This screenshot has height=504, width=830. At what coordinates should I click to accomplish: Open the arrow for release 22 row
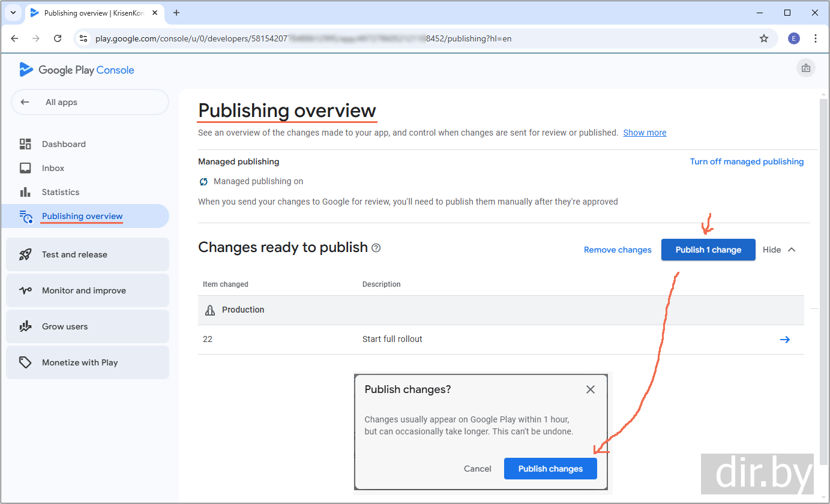click(x=784, y=340)
